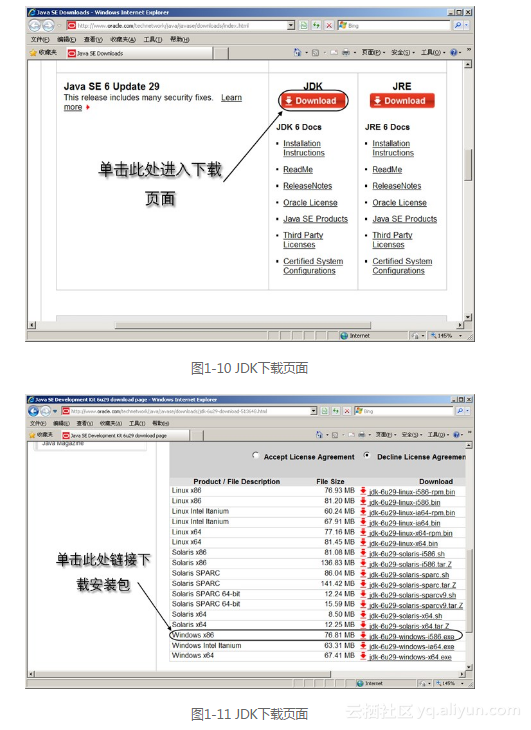Click Bing search box in JDK 6u29 download window
531x730 pixels.
pos(403,411)
